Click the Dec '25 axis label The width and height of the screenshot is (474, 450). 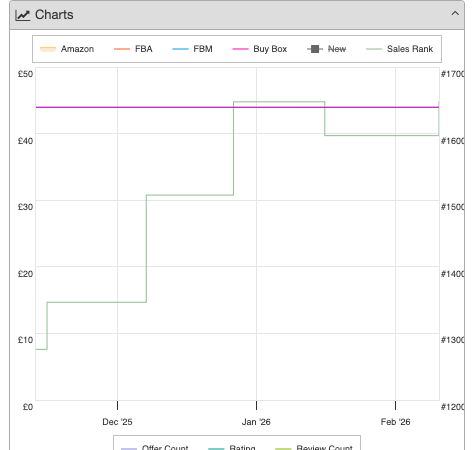(117, 422)
